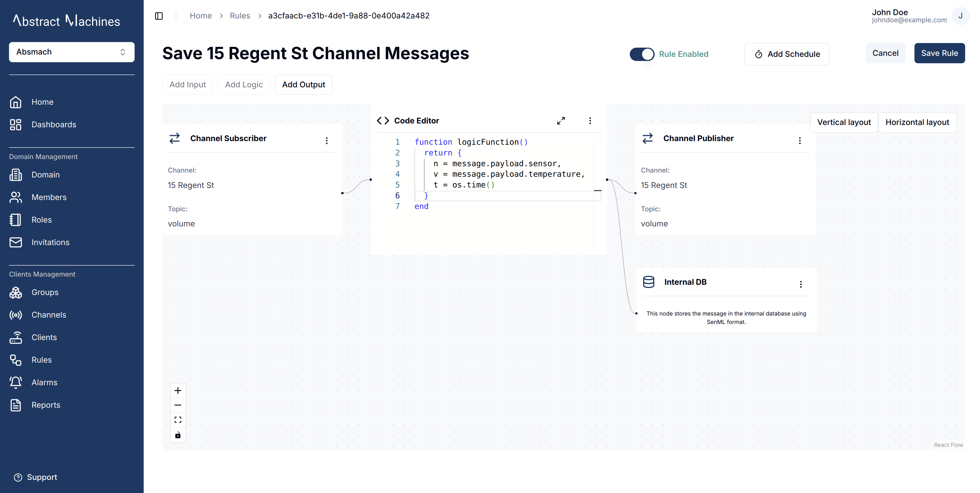
Task: Click the Rules sidebar icon
Action: (16, 360)
